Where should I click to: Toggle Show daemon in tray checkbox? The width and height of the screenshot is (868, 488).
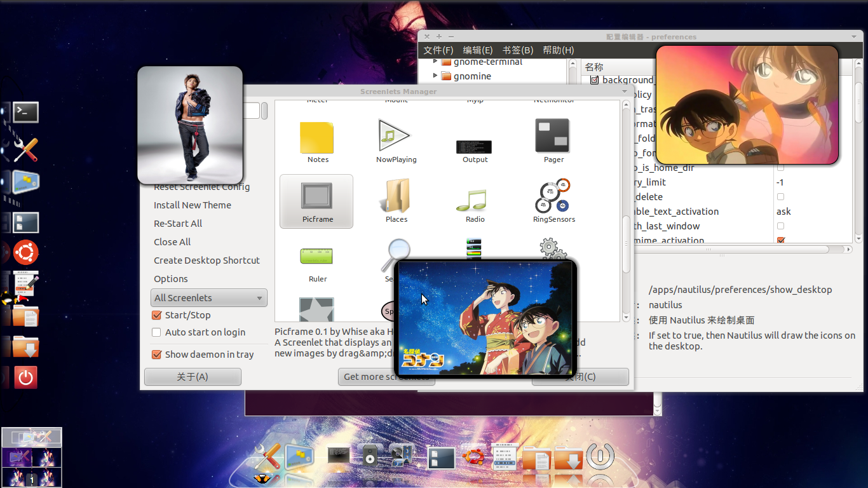[x=156, y=355]
